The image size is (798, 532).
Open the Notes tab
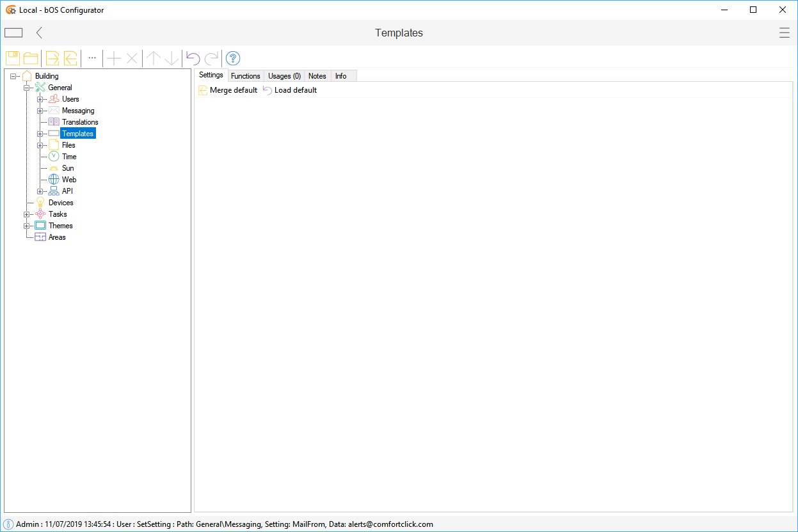(317, 76)
